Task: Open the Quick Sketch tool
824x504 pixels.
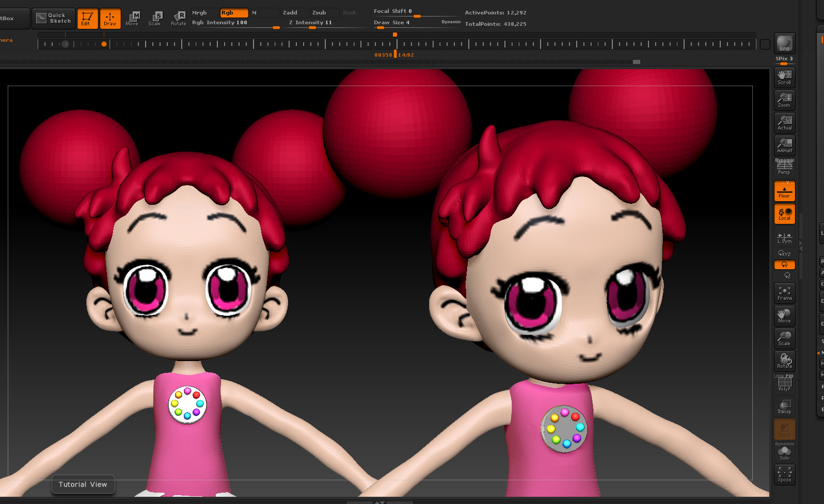Action: pos(54,18)
